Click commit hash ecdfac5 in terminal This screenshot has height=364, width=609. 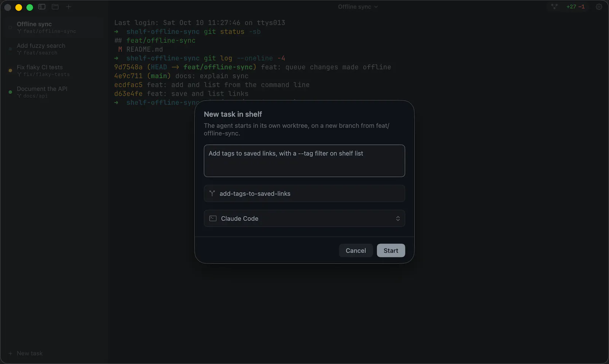[x=128, y=85]
